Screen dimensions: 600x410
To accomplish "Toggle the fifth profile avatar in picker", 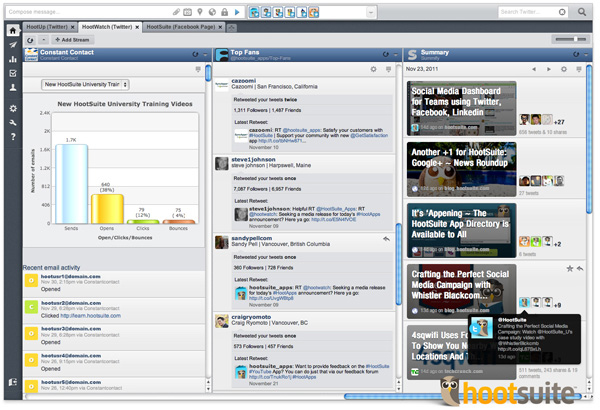I will (302, 12).
